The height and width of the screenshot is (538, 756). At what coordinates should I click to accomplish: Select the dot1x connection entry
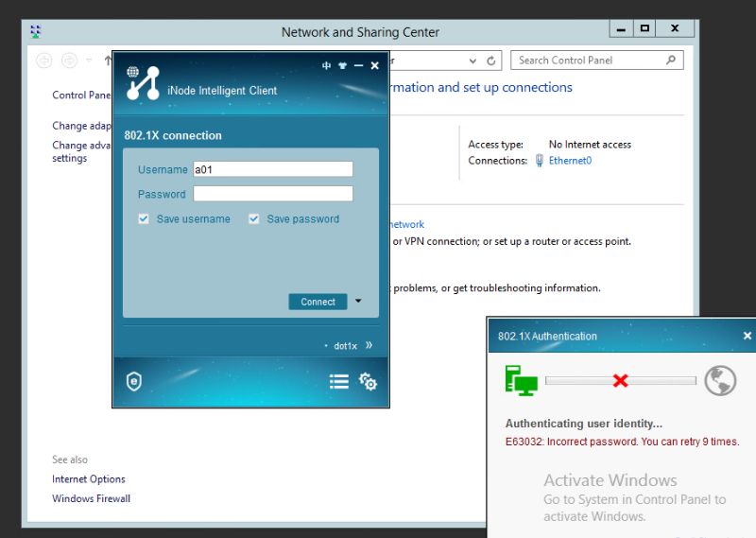(345, 345)
